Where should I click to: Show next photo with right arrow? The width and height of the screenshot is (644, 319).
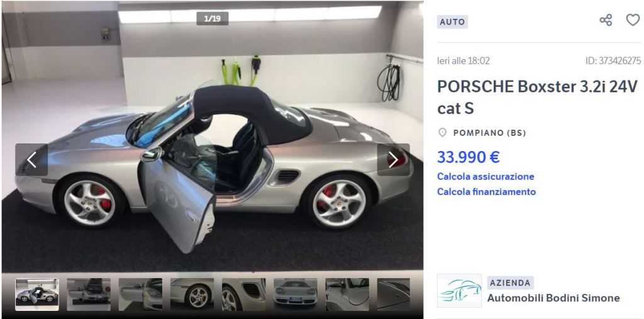coord(393,160)
